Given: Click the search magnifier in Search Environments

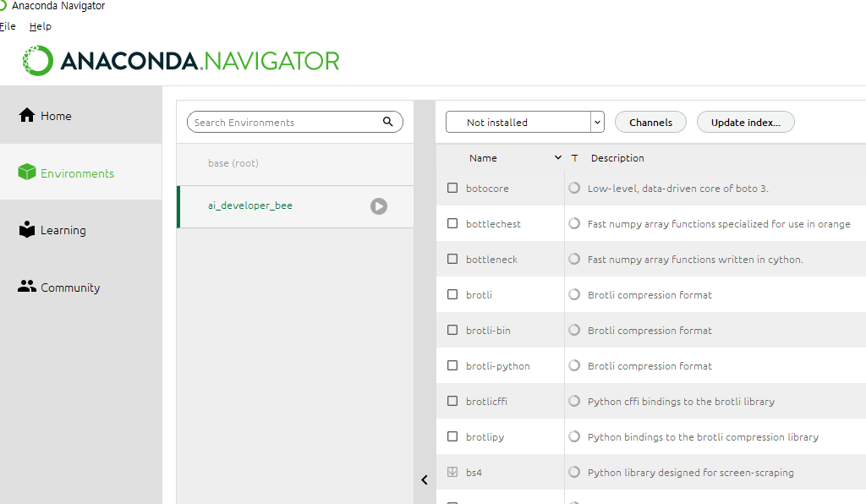Looking at the screenshot, I should tap(387, 122).
